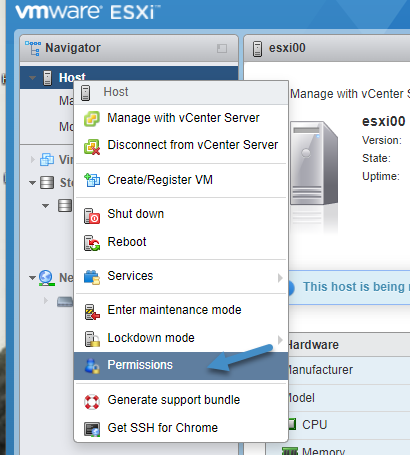The width and height of the screenshot is (410, 455).
Task: Select Manage with vCenter Server menu item
Action: pyautogui.click(x=181, y=118)
